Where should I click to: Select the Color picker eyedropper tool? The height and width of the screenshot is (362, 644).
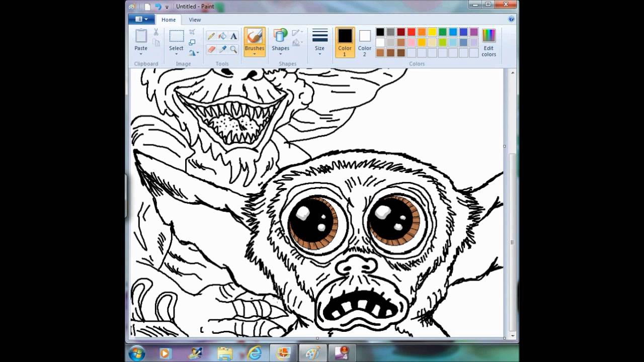tap(222, 49)
